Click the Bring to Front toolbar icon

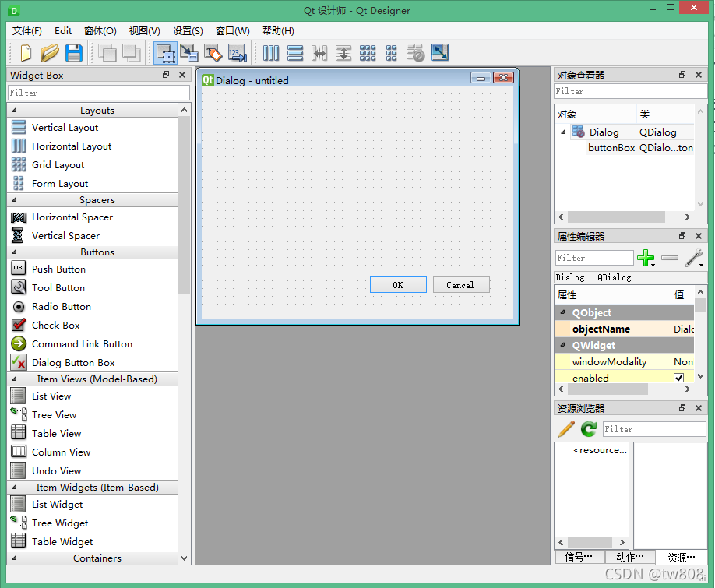132,53
